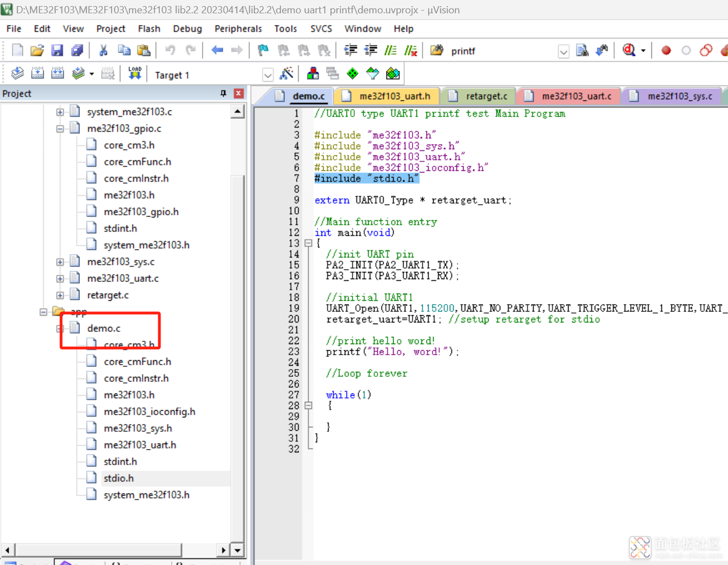Navigate forwards with the right arrow icon
Viewport: 728px width, 565px height.
[237, 51]
